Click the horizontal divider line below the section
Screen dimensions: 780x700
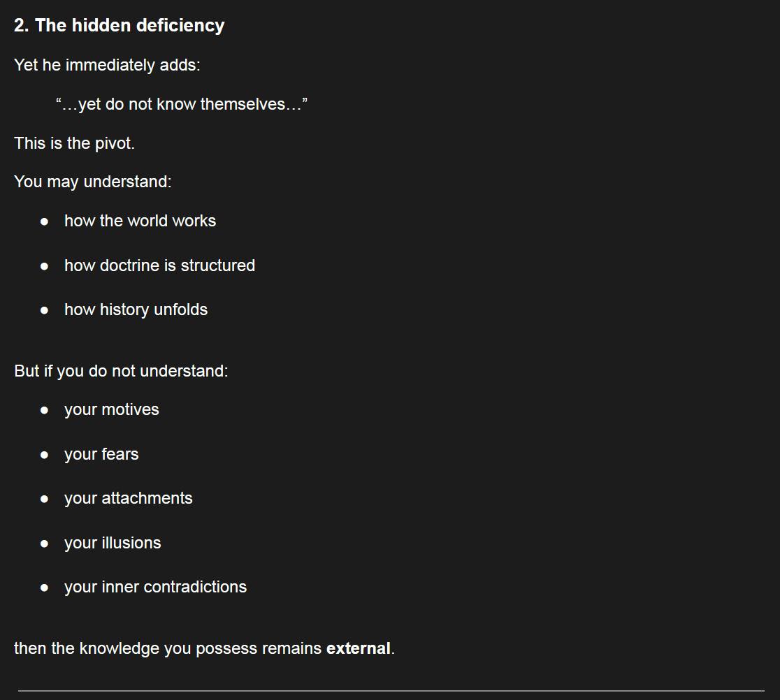point(390,691)
